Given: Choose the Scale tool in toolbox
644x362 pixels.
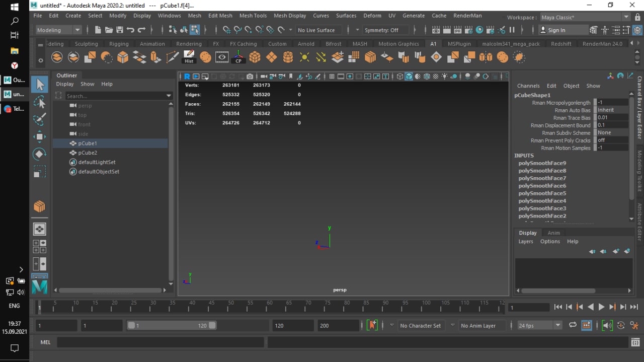Looking at the screenshot, I should tap(40, 171).
